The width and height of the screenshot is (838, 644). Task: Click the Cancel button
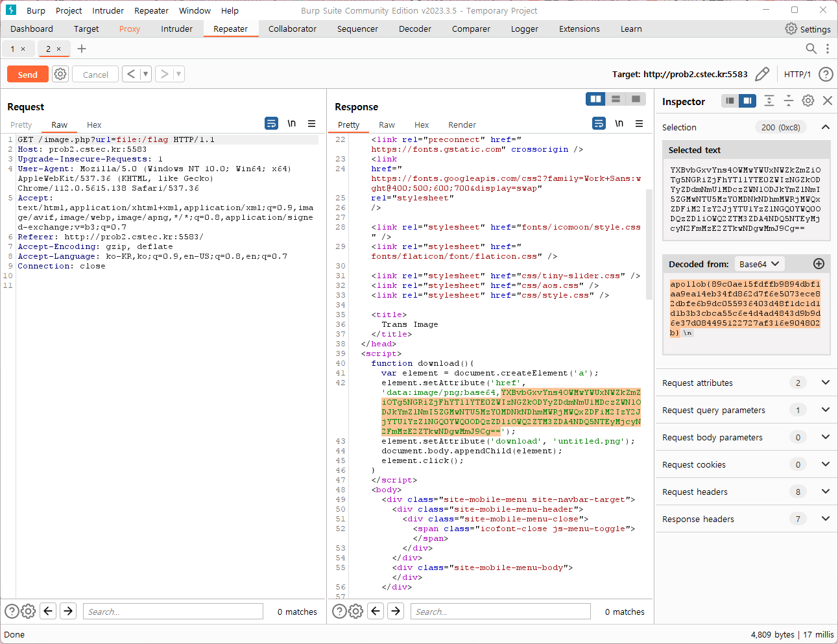(95, 75)
